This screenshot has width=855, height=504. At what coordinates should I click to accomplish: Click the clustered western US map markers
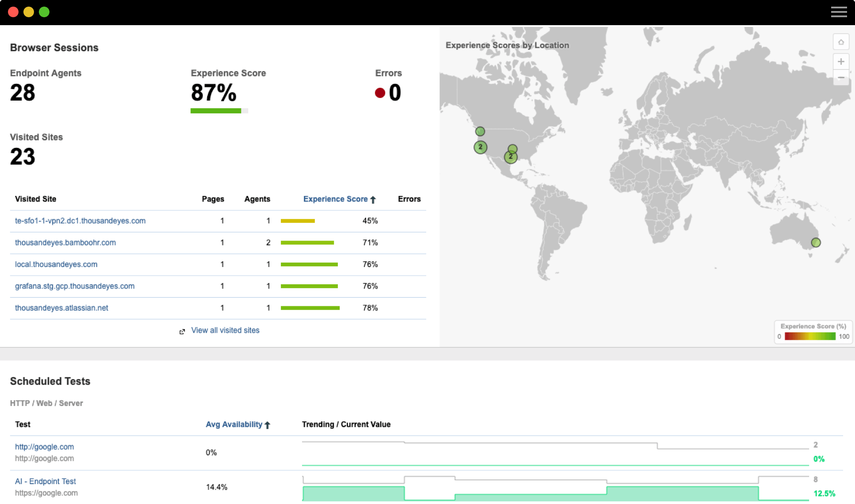pyautogui.click(x=480, y=146)
